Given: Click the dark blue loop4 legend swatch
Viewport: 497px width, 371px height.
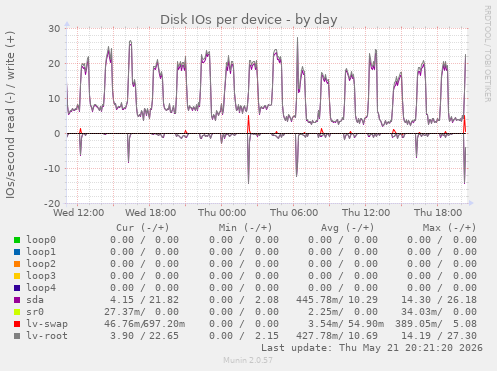Looking at the screenshot, I should (x=17, y=288).
